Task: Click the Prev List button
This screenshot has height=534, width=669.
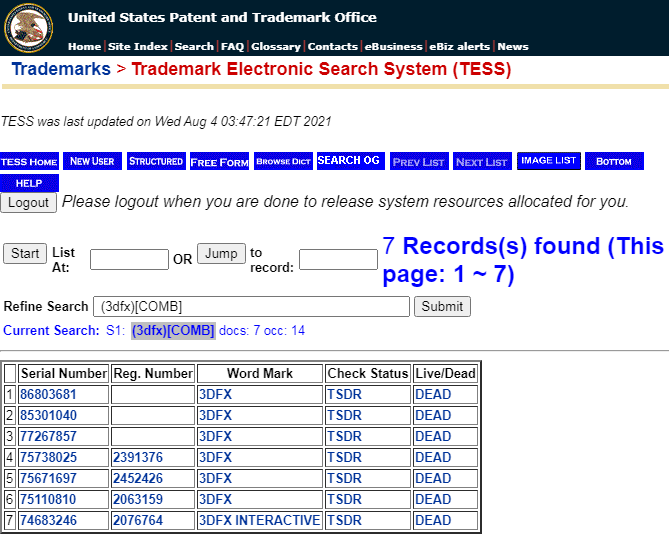Action: [419, 161]
